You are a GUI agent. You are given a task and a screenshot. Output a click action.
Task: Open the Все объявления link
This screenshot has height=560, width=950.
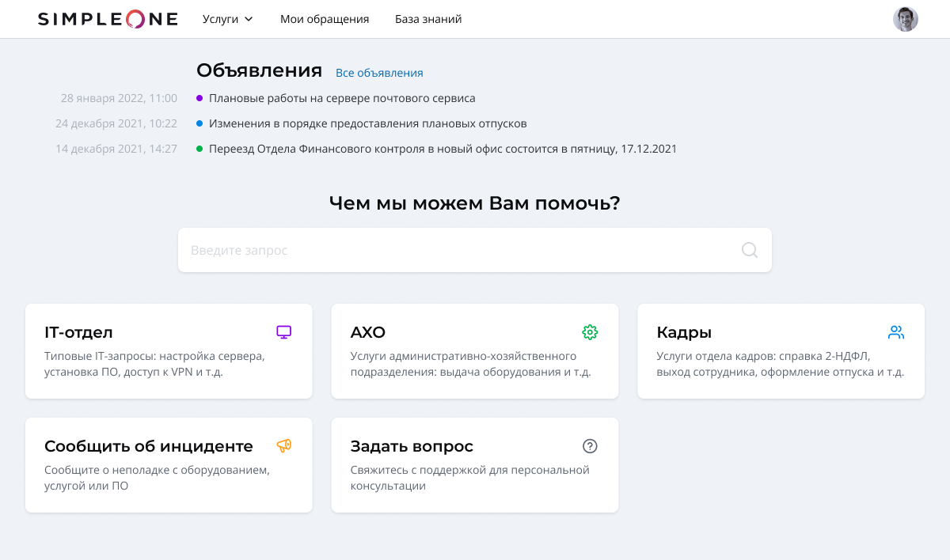pos(379,73)
